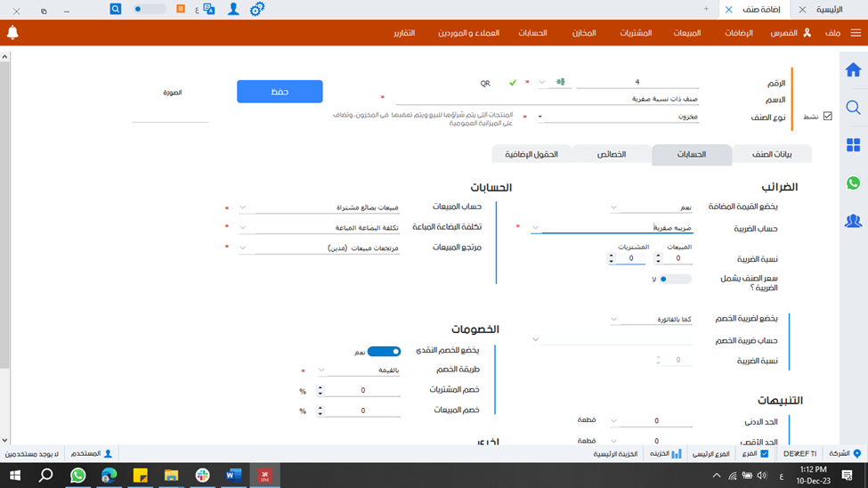This screenshot has height=488, width=868.
Task: Open the حساب الضريبة dropdown arrow
Action: pos(535,228)
